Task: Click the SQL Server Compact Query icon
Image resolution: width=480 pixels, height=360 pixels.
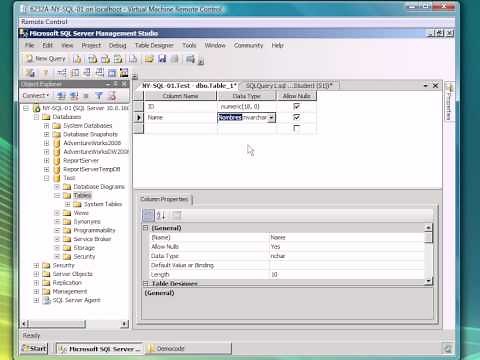Action: pyautogui.click(x=133, y=59)
